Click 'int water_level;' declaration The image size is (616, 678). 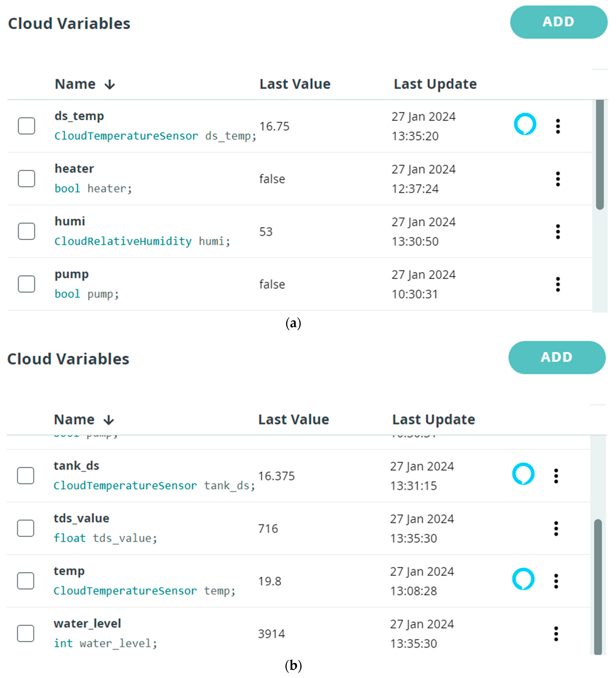coord(105,644)
